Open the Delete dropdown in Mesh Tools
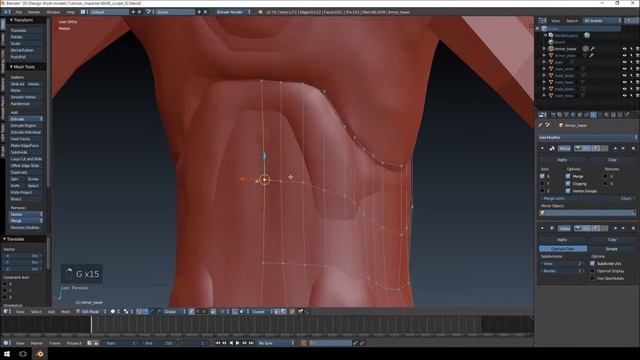The height and width of the screenshot is (360, 640). point(26,214)
